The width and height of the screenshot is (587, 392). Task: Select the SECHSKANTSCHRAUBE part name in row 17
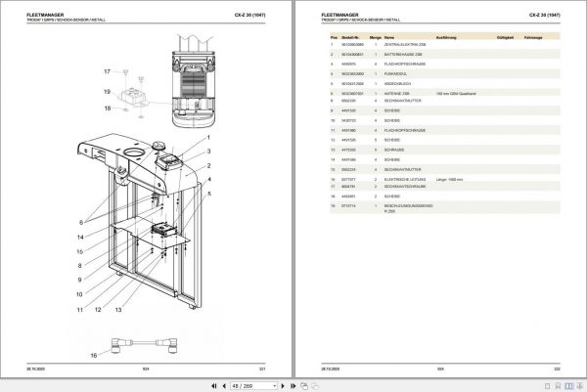[x=405, y=187]
